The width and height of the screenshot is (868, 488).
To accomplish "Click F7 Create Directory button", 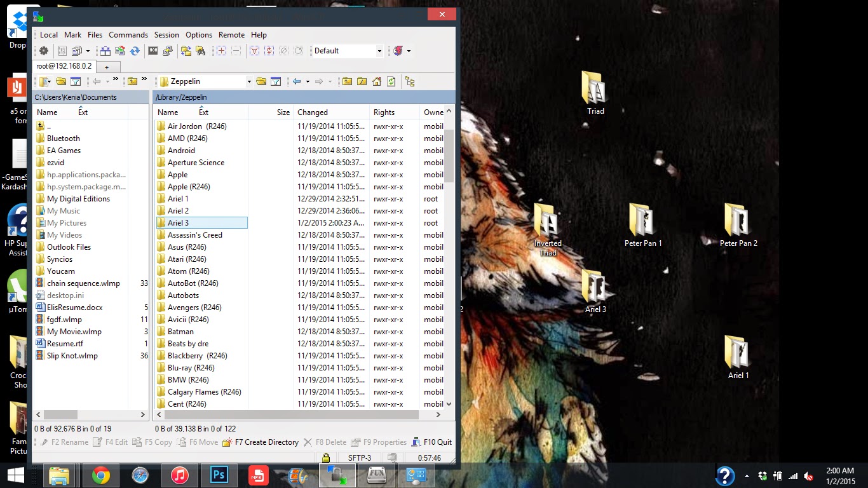I will (x=261, y=442).
